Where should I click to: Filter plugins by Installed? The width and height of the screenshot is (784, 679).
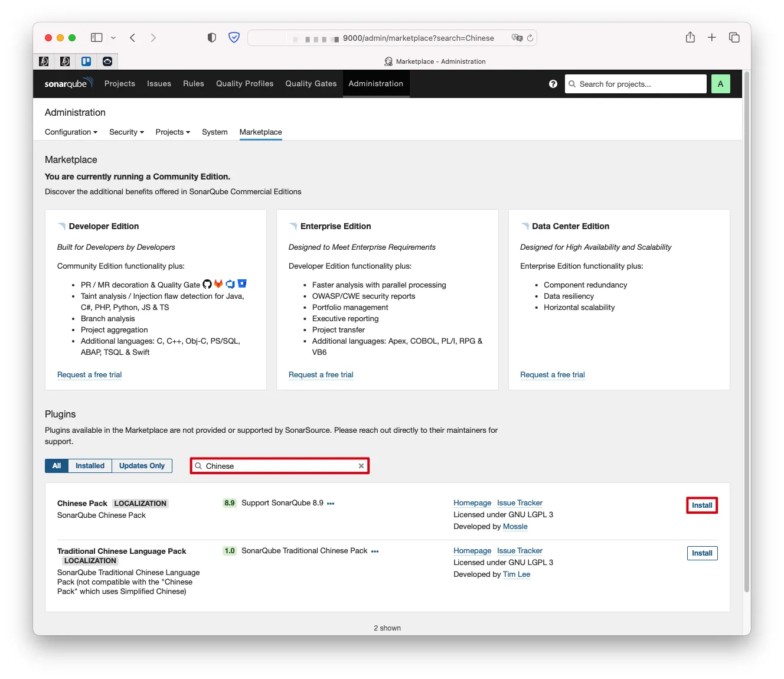(x=90, y=466)
